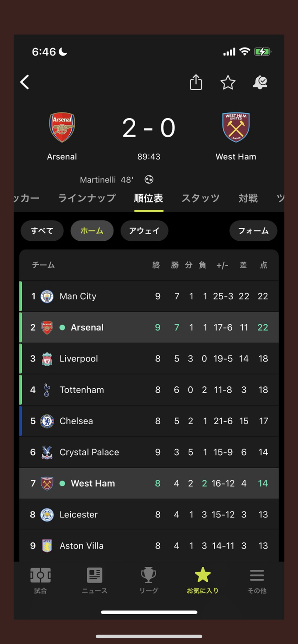Switch to the 対戦 tab
Viewport: 298px width, 644px height.
tap(248, 198)
